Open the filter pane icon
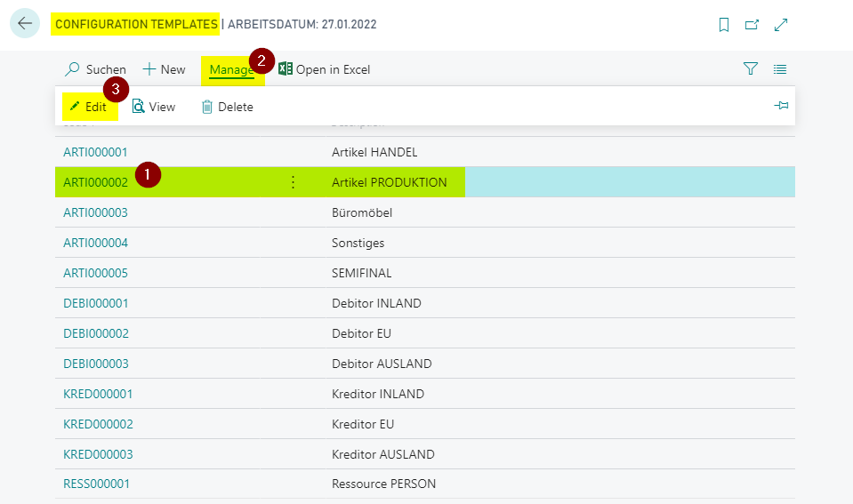853x504 pixels. (x=751, y=69)
